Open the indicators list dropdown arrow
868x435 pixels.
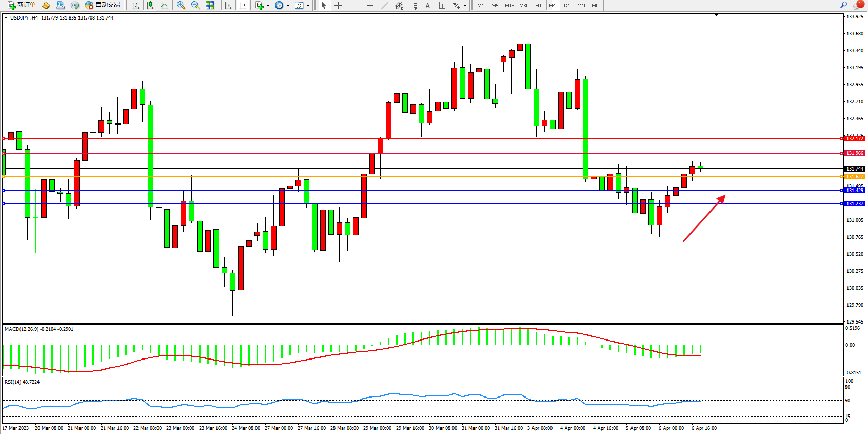(x=268, y=5)
